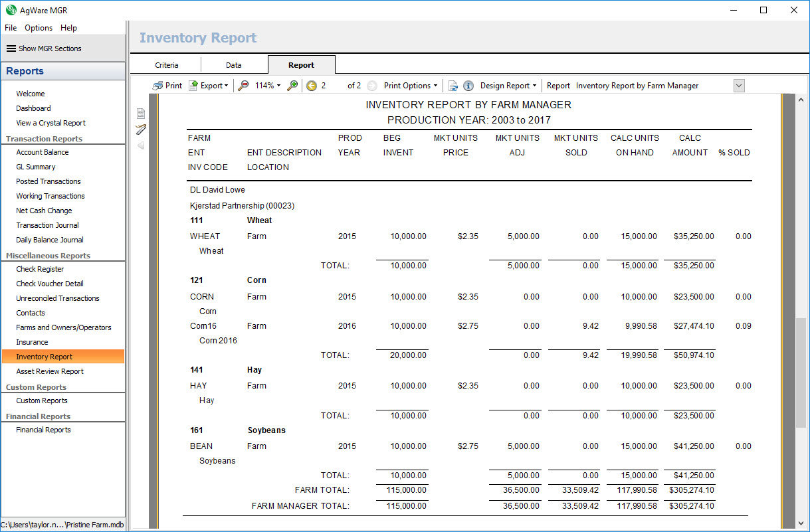Click the document icon beside Design Report
This screenshot has width=810, height=532.
[x=453, y=86]
